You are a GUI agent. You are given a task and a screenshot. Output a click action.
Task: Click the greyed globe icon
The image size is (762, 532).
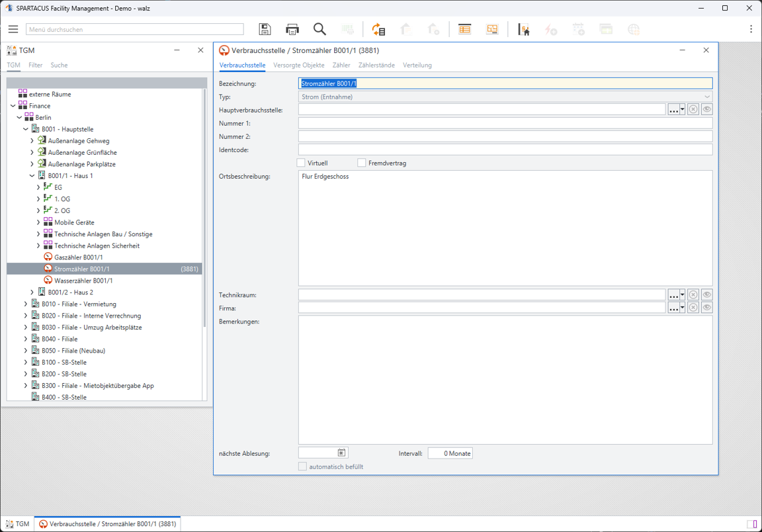634,29
